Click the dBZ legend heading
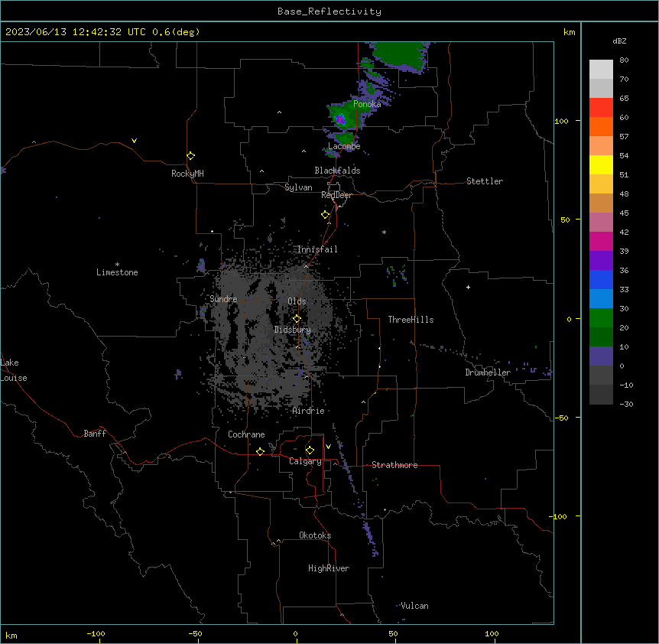The width and height of the screenshot is (659, 644). [619, 41]
